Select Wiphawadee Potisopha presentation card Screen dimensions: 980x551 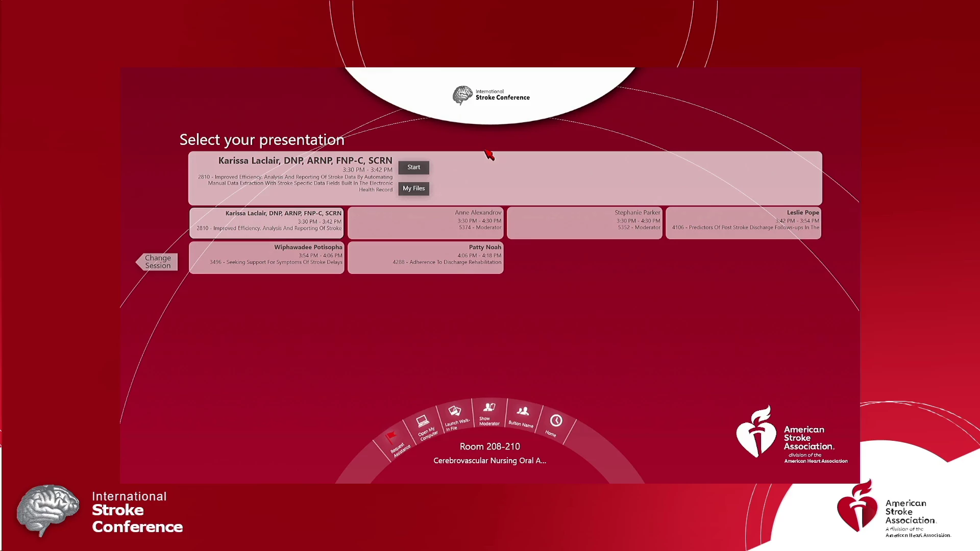tap(266, 258)
